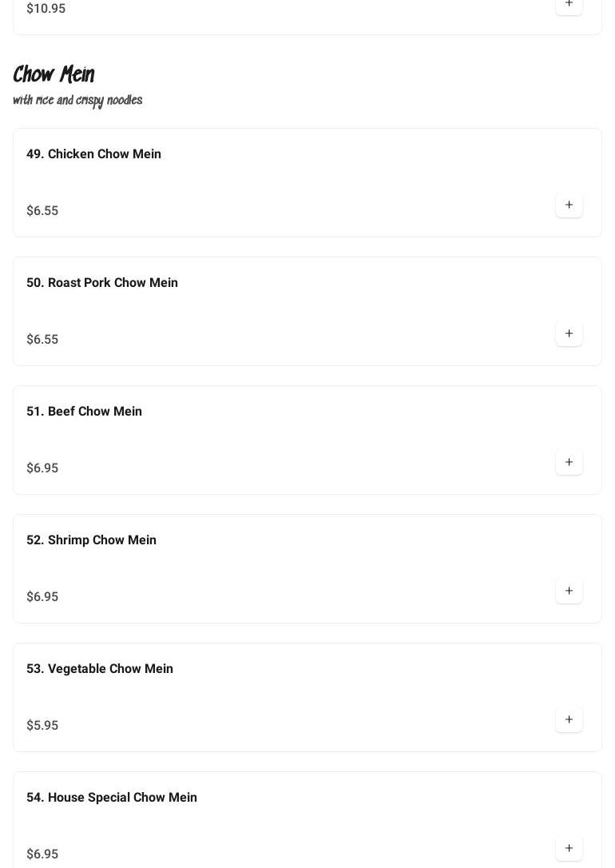Click the $6.95 Beef Chow Mein price
This screenshot has height=868, width=615.
point(42,468)
